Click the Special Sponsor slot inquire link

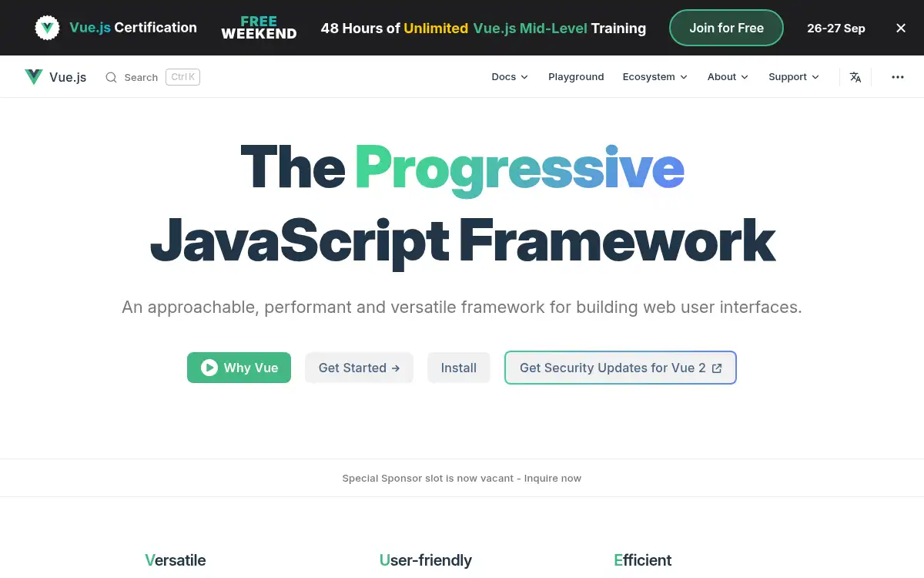pyautogui.click(x=462, y=478)
